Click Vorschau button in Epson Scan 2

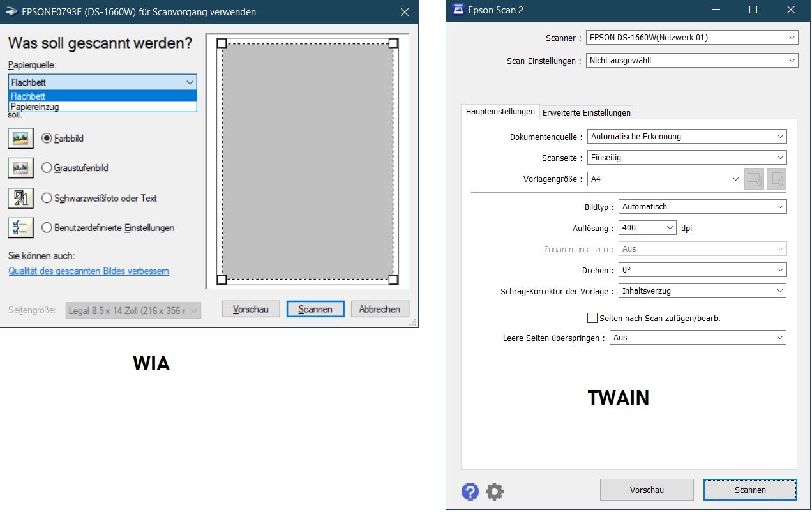[647, 490]
